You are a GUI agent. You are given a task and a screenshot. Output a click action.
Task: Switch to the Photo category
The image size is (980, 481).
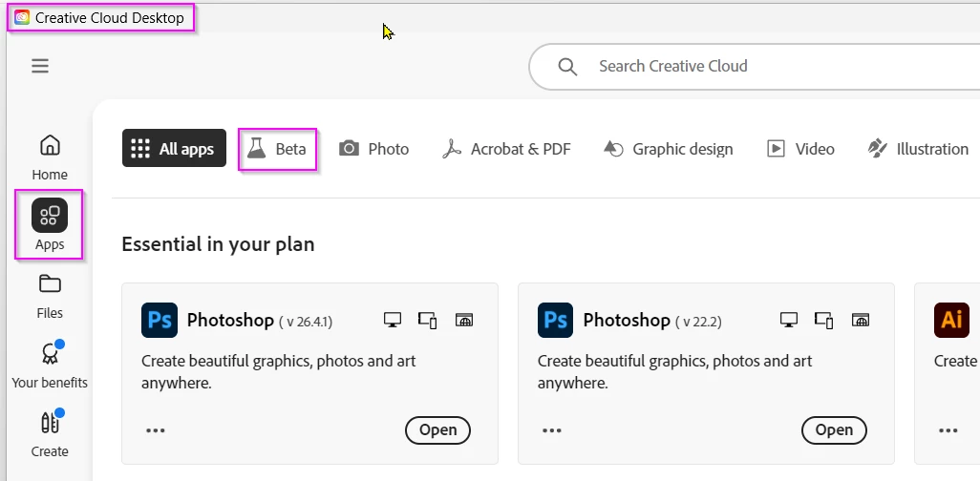click(x=373, y=149)
